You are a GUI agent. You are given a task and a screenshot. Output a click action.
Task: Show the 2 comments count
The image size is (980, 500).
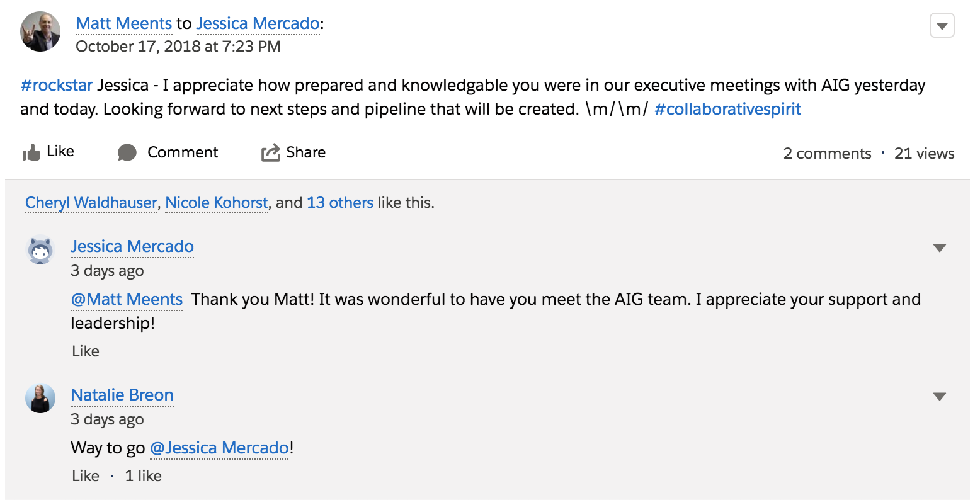coord(827,154)
